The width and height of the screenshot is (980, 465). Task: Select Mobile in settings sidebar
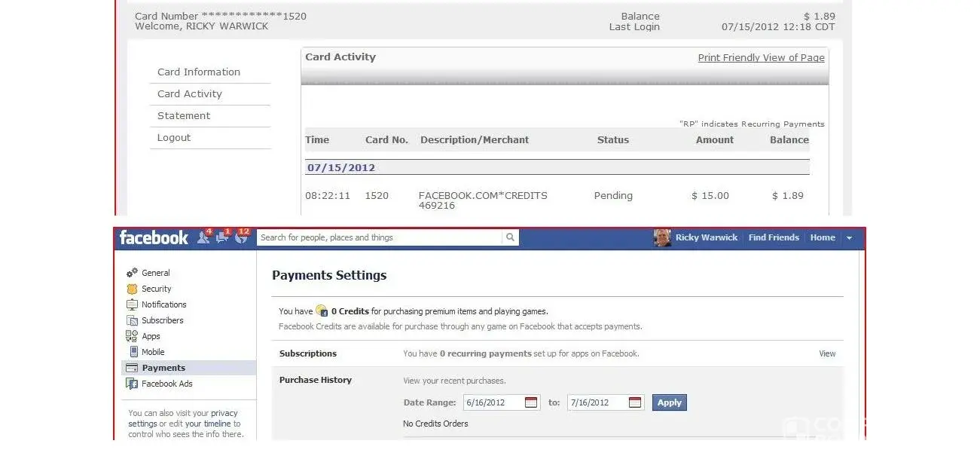pyautogui.click(x=153, y=352)
